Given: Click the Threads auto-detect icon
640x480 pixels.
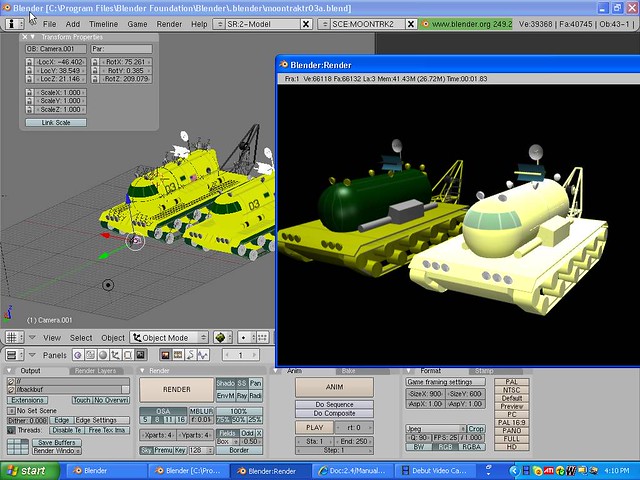Looking at the screenshot, I should pos(11,430).
